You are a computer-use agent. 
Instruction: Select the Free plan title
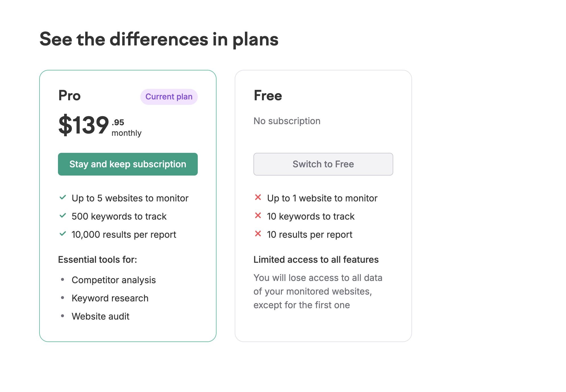[268, 96]
